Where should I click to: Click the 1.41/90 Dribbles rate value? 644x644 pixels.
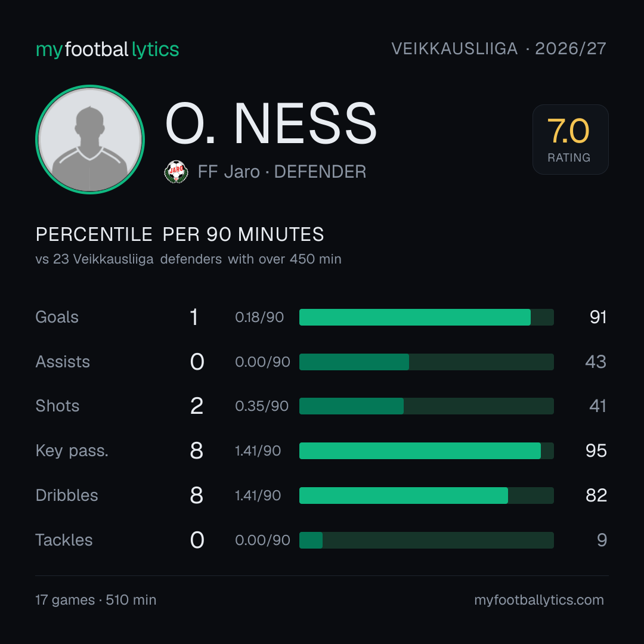point(258,496)
